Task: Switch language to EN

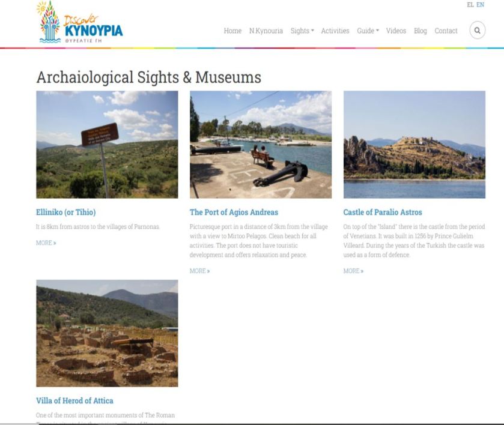Action: point(480,5)
